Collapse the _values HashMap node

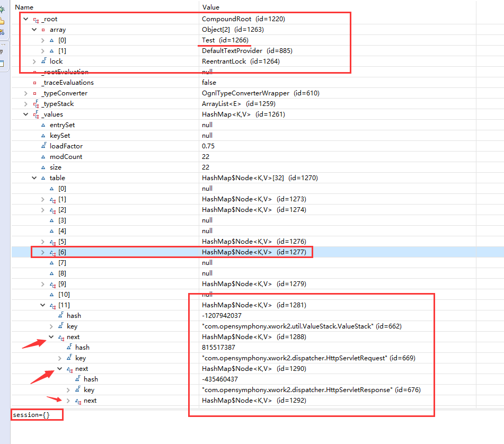click(x=26, y=114)
